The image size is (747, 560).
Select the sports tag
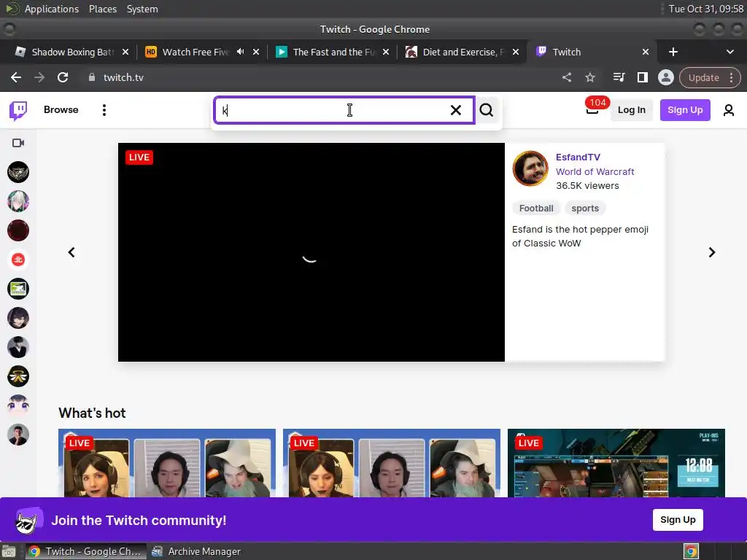(x=585, y=208)
